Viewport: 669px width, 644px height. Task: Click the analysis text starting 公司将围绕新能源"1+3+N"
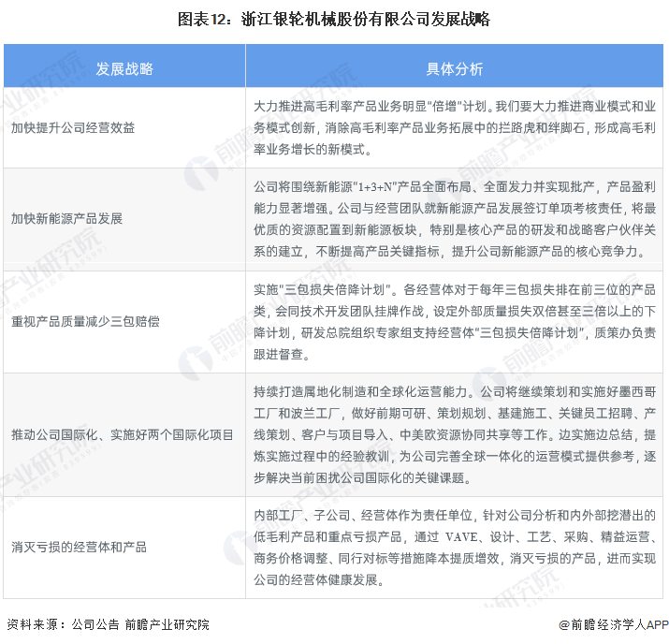click(455, 219)
